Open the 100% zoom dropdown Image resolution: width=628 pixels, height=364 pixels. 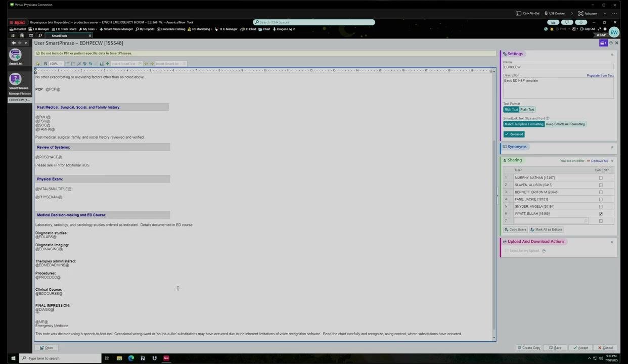55,64
